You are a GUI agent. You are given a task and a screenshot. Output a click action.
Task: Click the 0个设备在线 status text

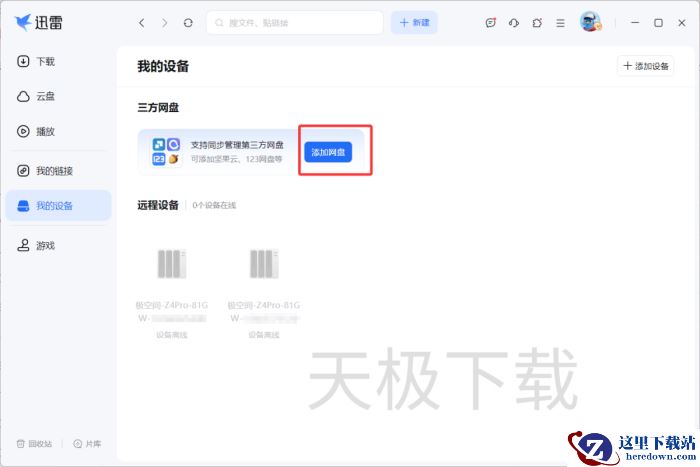click(214, 205)
